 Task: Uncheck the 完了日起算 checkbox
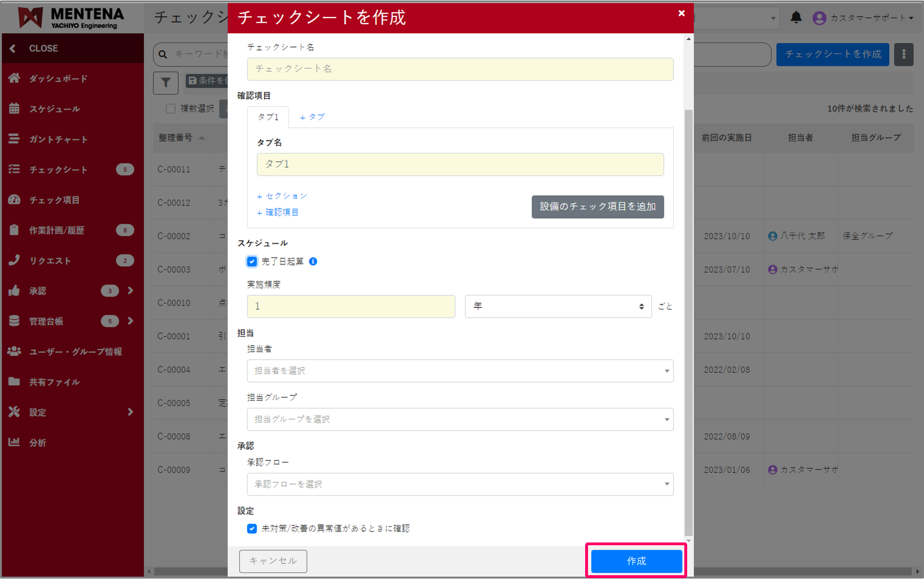pyautogui.click(x=252, y=261)
